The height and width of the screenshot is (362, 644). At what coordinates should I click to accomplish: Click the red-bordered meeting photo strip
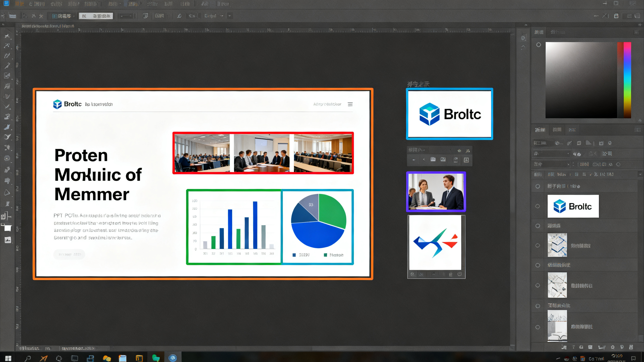pyautogui.click(x=263, y=153)
